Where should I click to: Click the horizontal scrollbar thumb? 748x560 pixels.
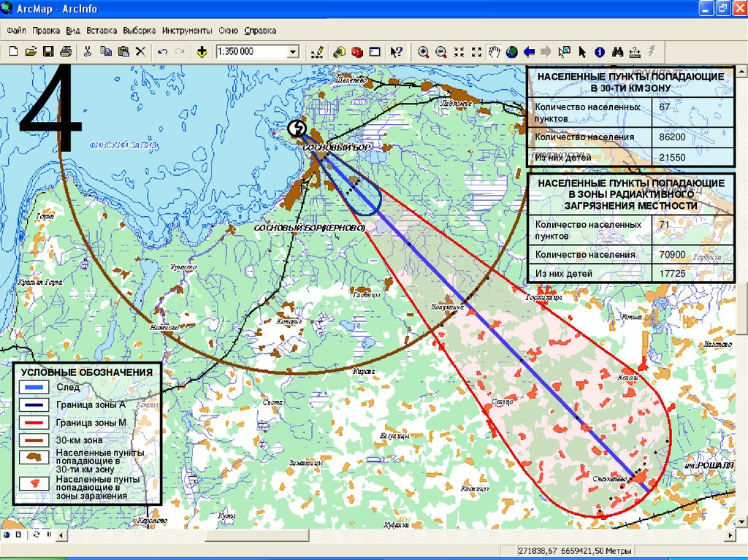click(257, 535)
